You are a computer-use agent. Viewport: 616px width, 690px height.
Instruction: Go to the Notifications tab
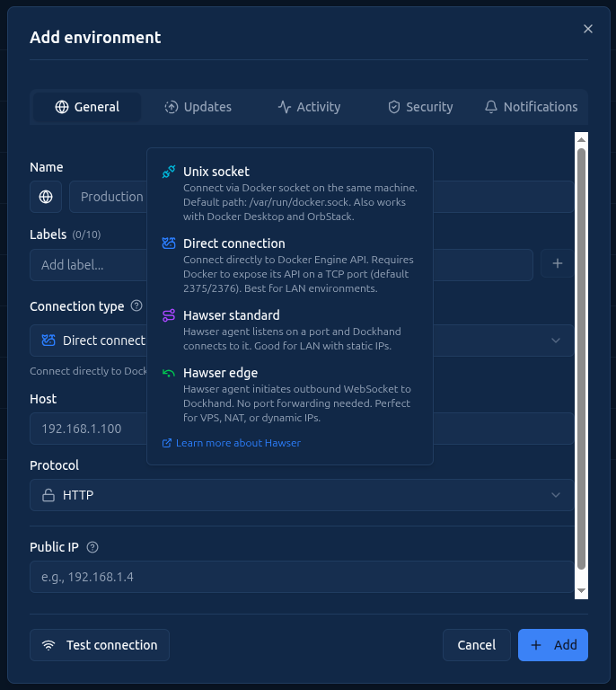tap(530, 107)
